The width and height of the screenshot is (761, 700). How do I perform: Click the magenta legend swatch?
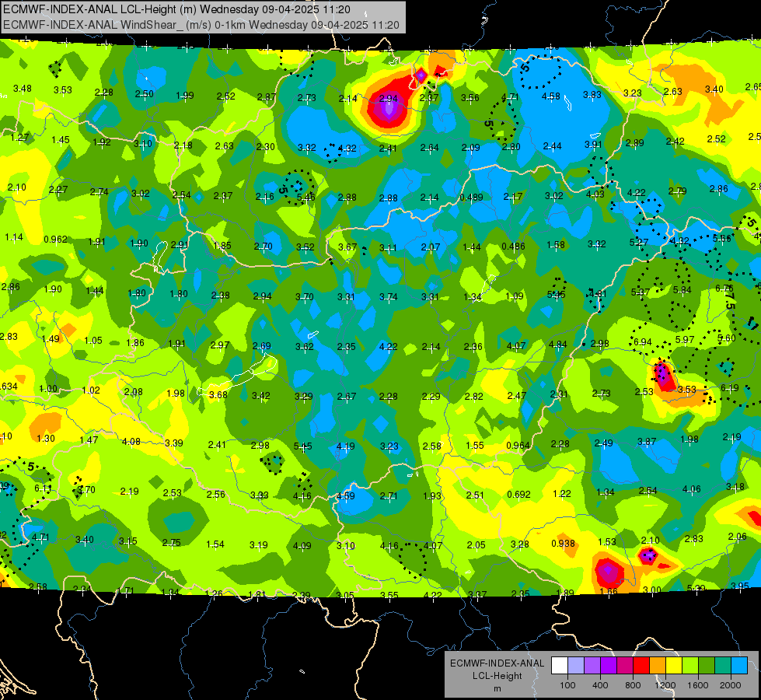click(x=625, y=666)
